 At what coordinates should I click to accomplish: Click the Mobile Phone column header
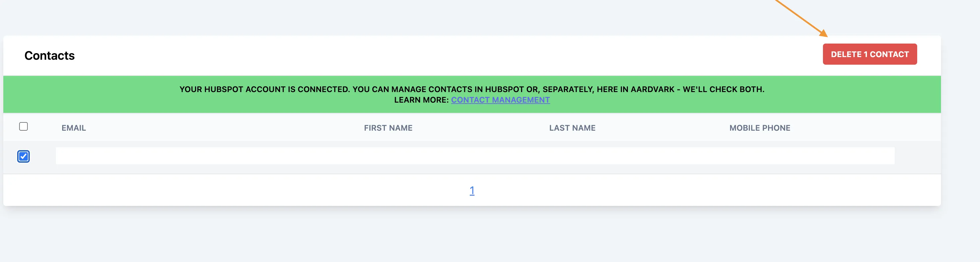pyautogui.click(x=759, y=128)
